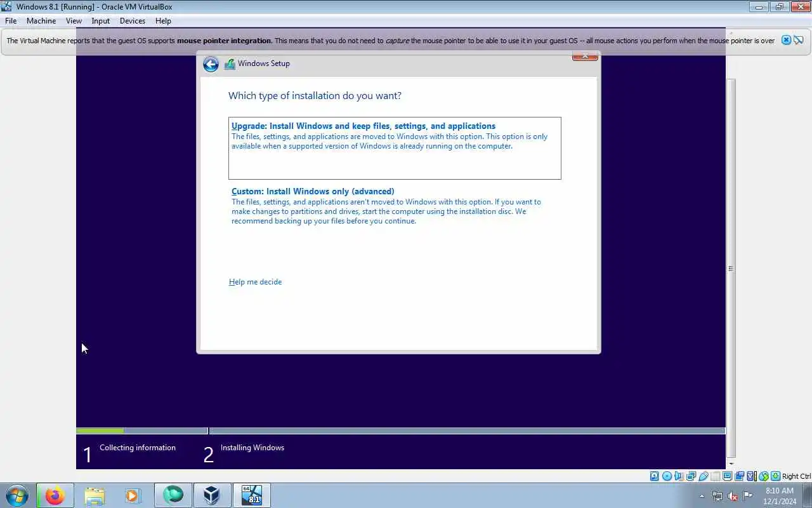The height and width of the screenshot is (508, 812).
Task: Click the network tray icon
Action: (x=717, y=496)
